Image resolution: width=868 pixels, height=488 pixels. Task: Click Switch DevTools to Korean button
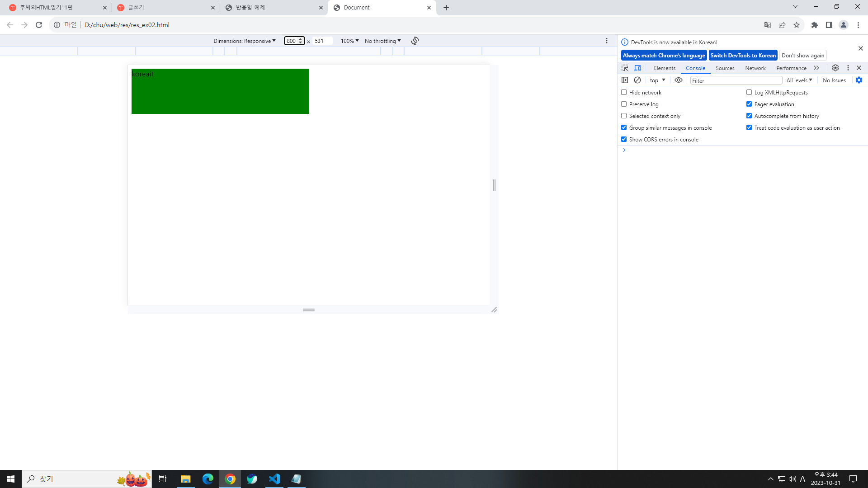(x=743, y=55)
